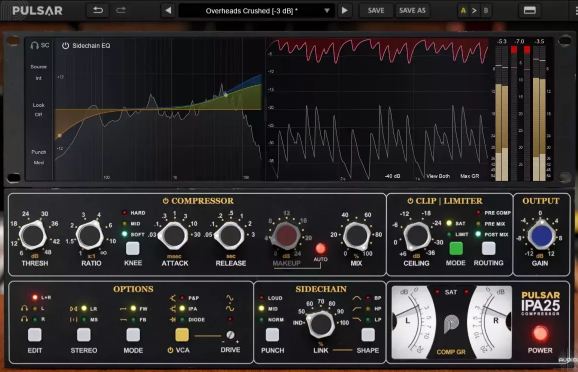578x372 pixels.
Task: Switch to B state slot
Action: click(x=486, y=11)
